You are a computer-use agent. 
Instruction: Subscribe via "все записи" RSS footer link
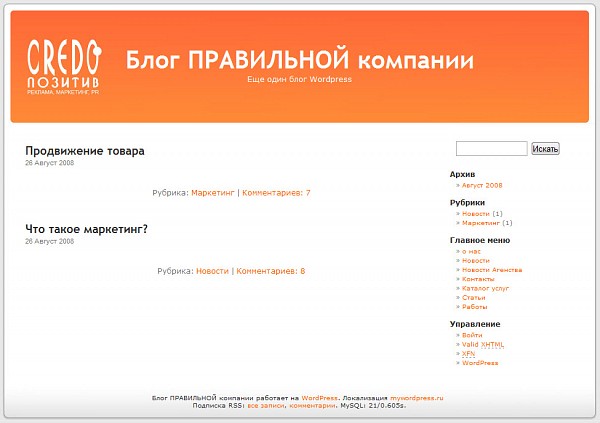266,406
